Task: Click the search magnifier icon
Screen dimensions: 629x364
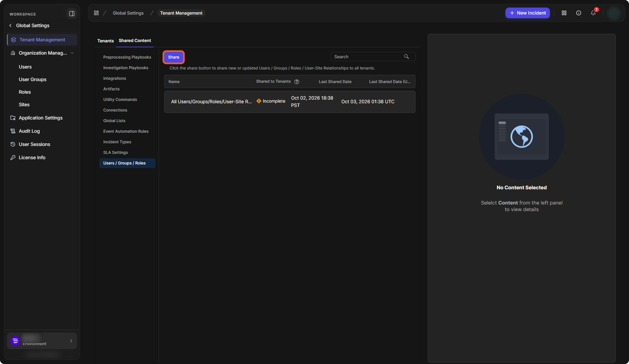Action: click(x=407, y=57)
